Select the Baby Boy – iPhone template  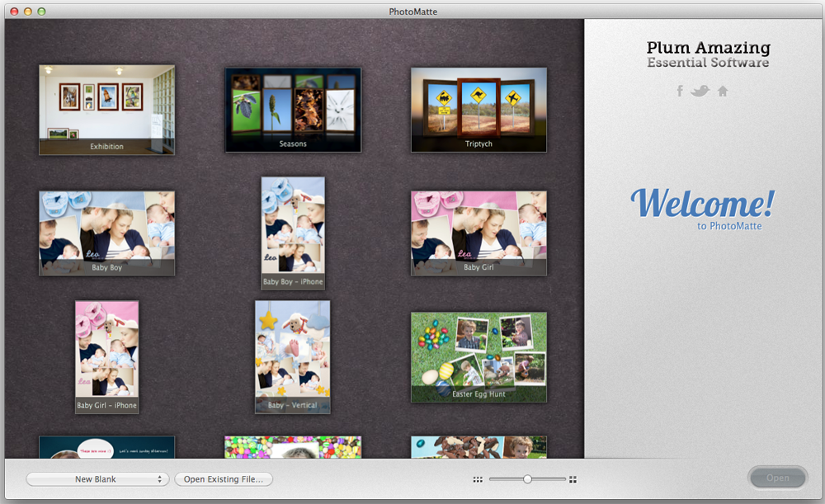coord(293,233)
